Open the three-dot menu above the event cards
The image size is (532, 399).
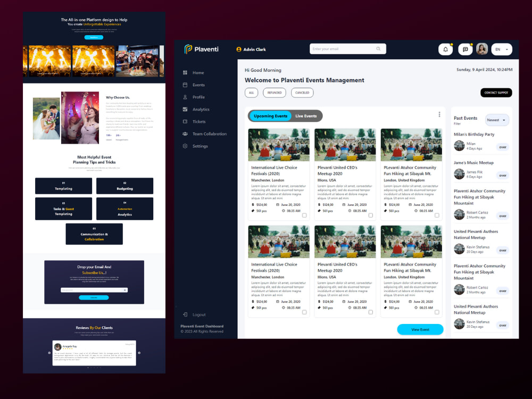pos(439,114)
